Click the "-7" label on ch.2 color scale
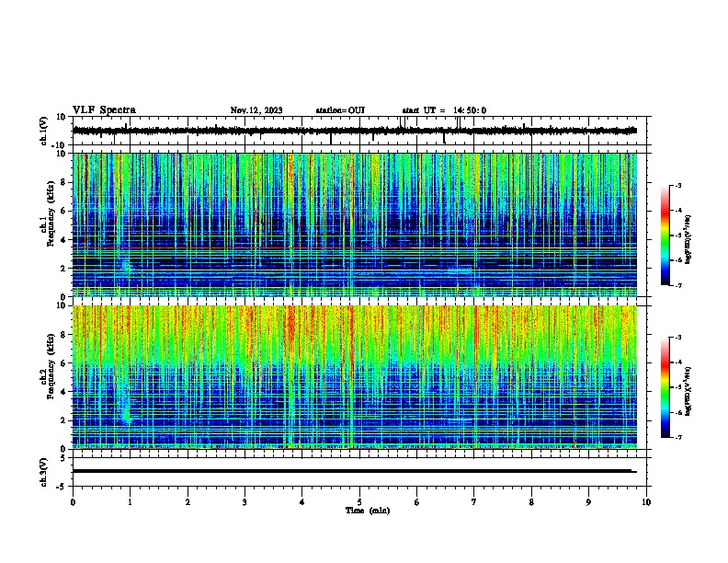This screenshot has width=728, height=563. 677,437
